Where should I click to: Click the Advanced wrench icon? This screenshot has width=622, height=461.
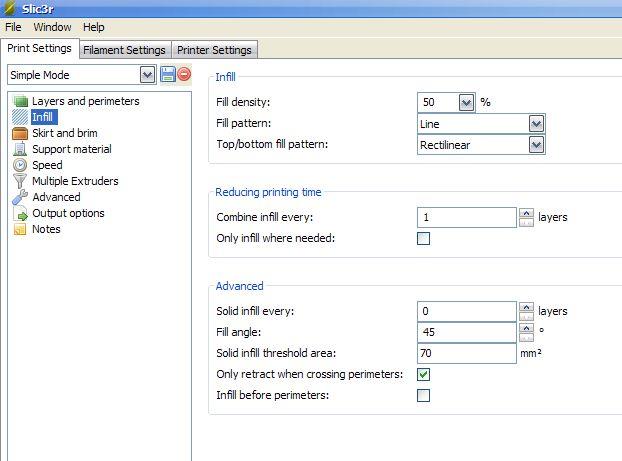[20, 197]
